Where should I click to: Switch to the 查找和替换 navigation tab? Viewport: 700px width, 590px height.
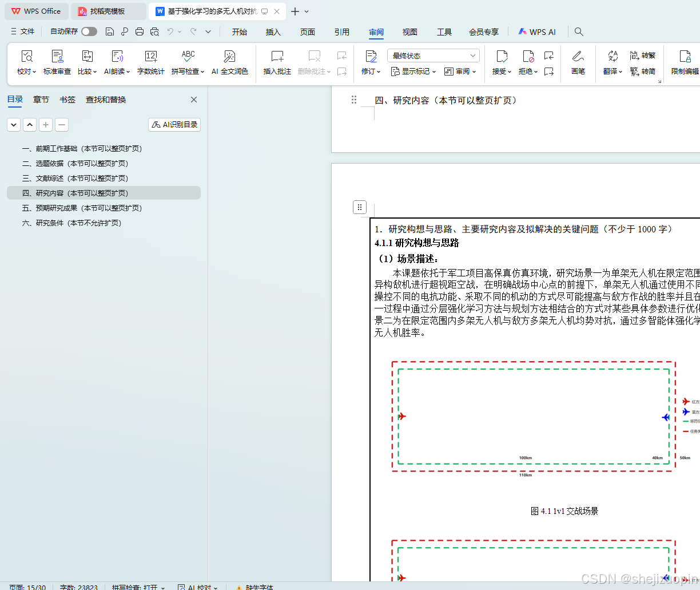[106, 100]
